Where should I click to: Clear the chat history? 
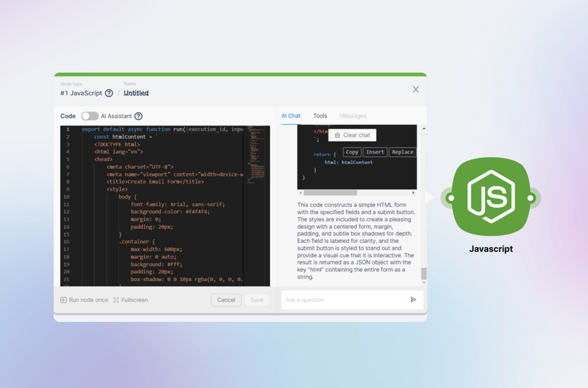[352, 135]
